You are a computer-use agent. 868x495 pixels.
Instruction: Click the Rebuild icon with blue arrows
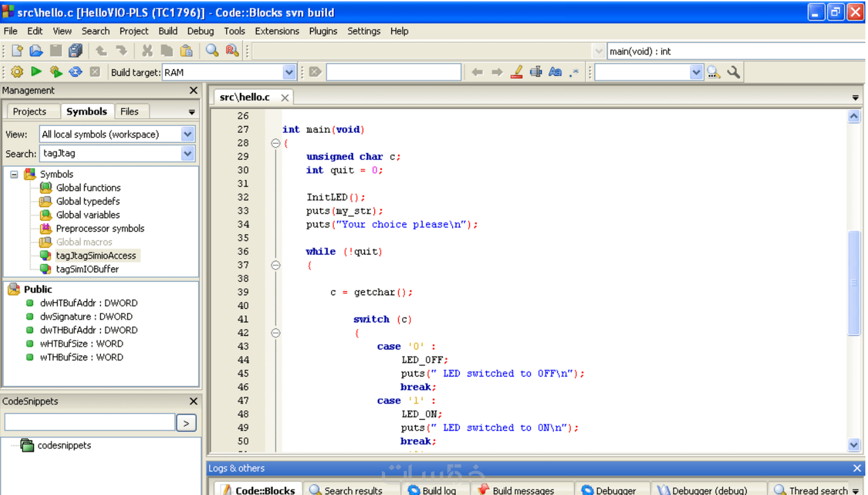tap(76, 72)
